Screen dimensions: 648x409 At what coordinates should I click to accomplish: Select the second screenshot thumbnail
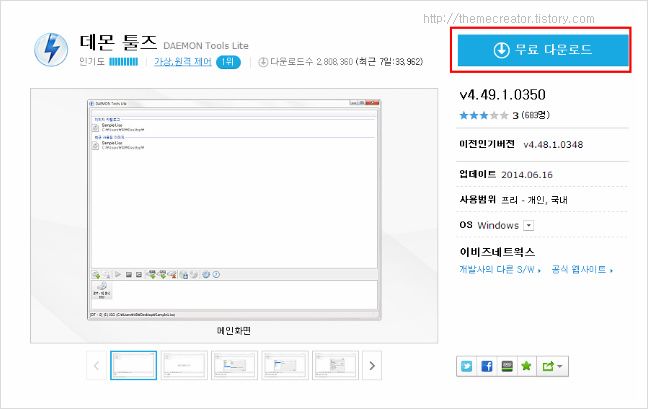[184, 365]
